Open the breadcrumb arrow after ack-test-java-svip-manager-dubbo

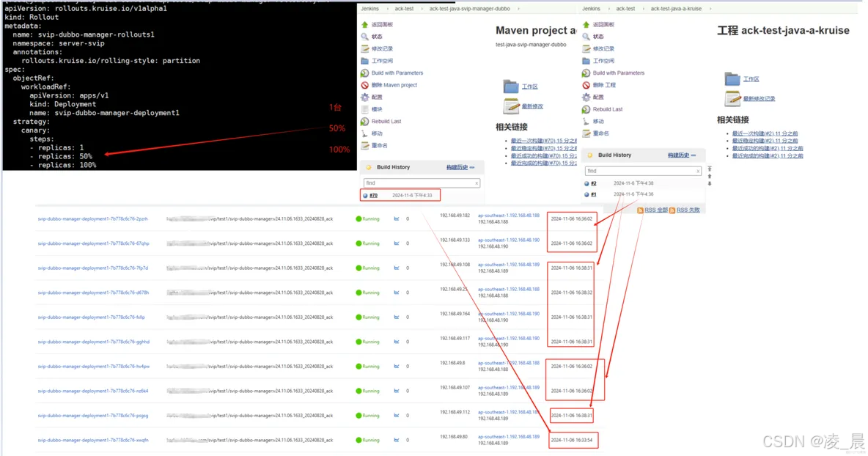click(518, 9)
